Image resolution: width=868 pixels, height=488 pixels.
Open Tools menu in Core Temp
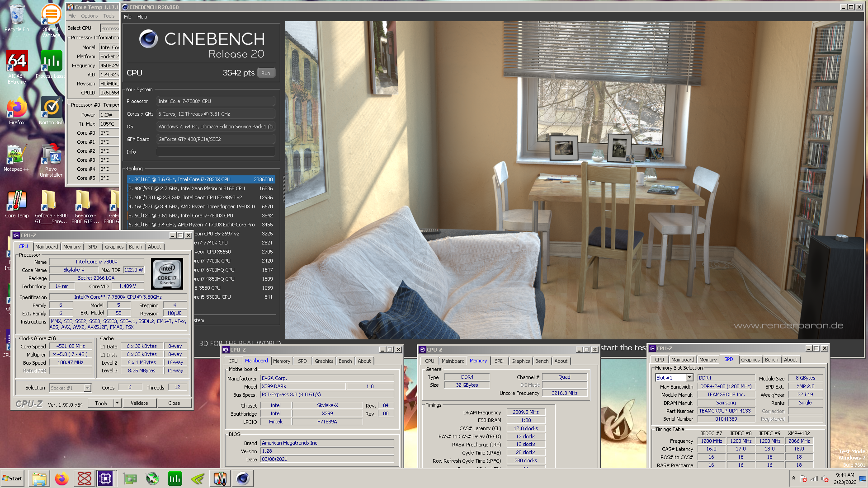[x=109, y=16]
